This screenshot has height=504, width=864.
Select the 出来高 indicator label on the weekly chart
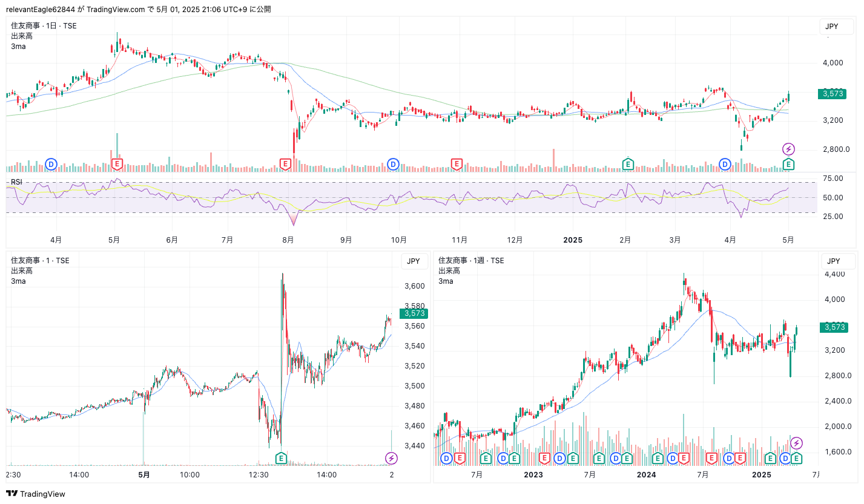pyautogui.click(x=449, y=271)
